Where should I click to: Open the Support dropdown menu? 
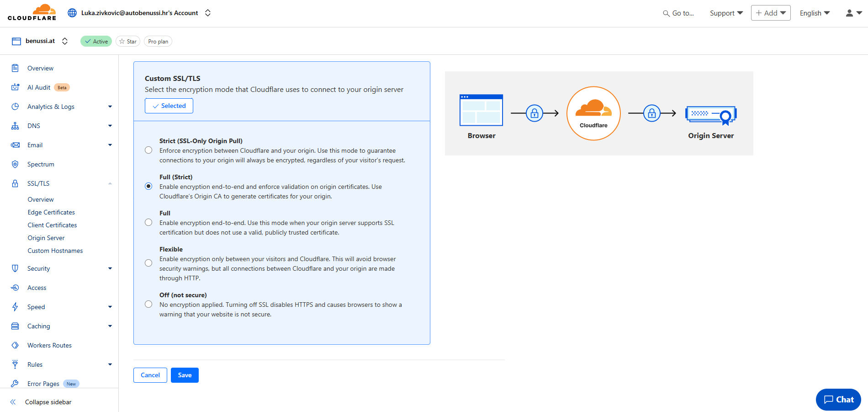[726, 13]
